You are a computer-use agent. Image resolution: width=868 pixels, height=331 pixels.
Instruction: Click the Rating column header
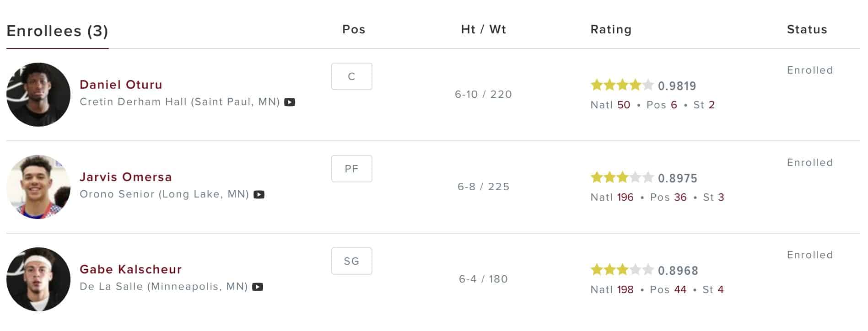611,30
